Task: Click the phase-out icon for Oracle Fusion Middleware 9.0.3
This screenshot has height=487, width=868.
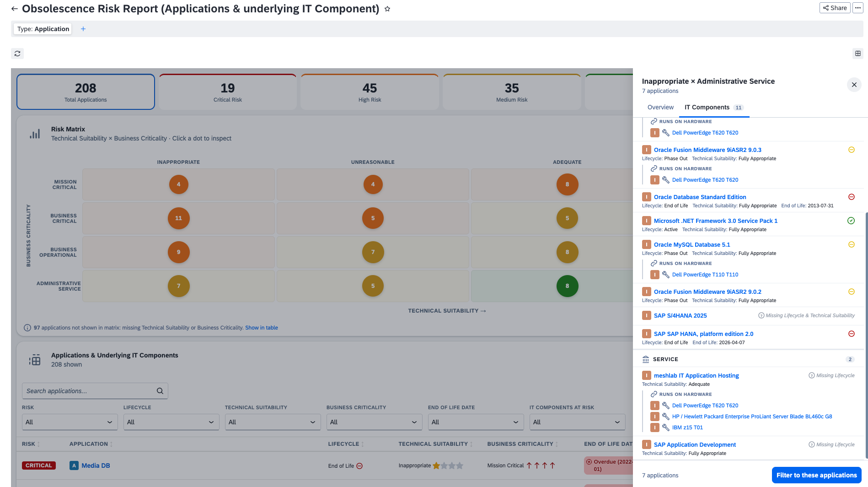Action: (852, 150)
